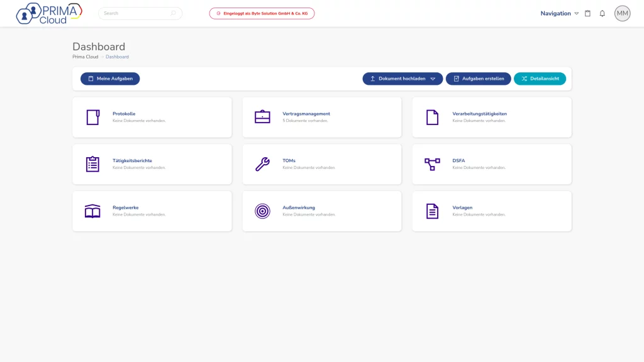Click the Prima Cloud breadcrumb link
Image resolution: width=644 pixels, height=362 pixels.
[85, 57]
